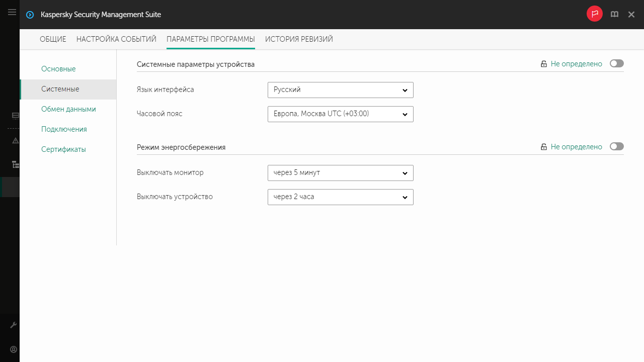Enable the Системные параметры устройства toggle
This screenshot has height=362, width=644.
tap(616, 63)
